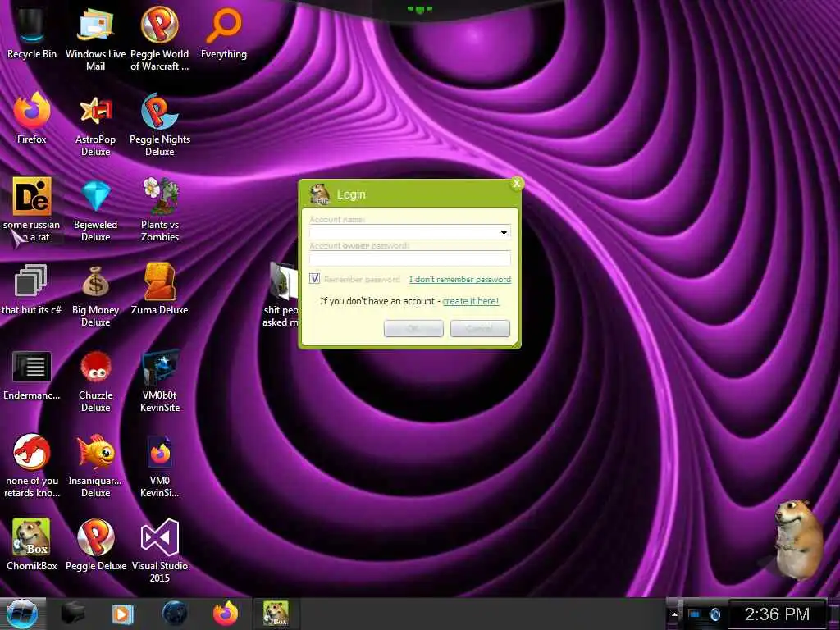Image resolution: width=840 pixels, height=630 pixels.
Task: Click the tray icon beside the clock
Action: (715, 614)
